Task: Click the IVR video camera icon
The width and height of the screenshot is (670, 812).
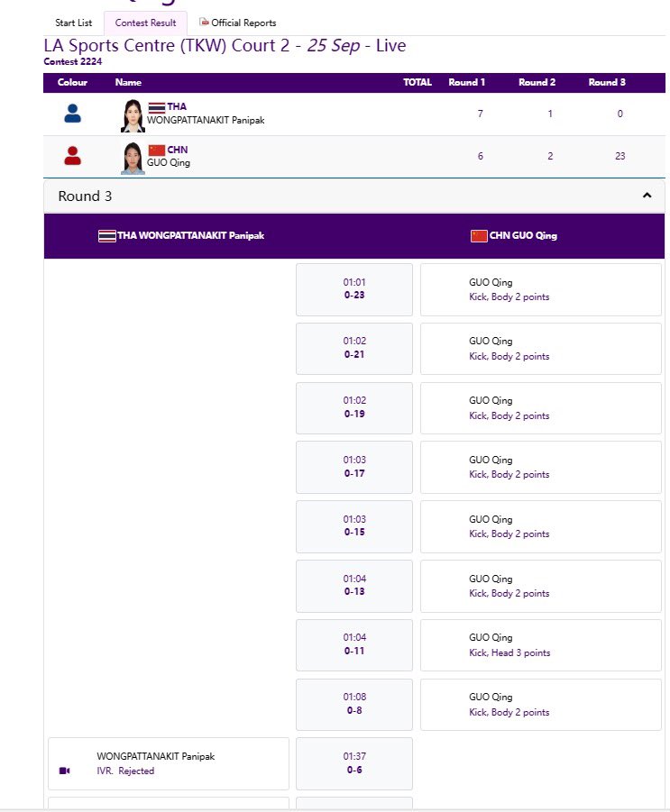Action: point(65,771)
